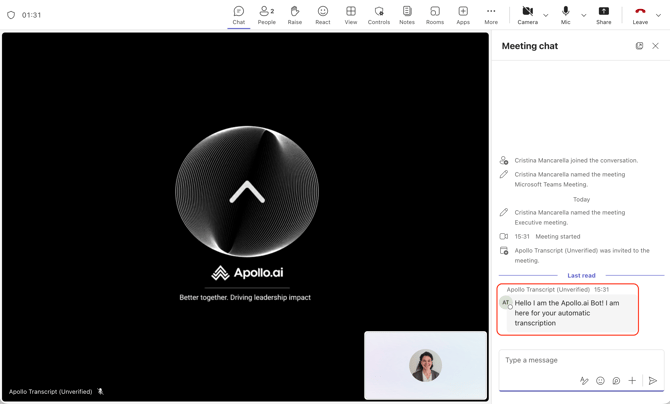Raise your hand in the meeting
Image resolution: width=670 pixels, height=404 pixels.
point(295,15)
